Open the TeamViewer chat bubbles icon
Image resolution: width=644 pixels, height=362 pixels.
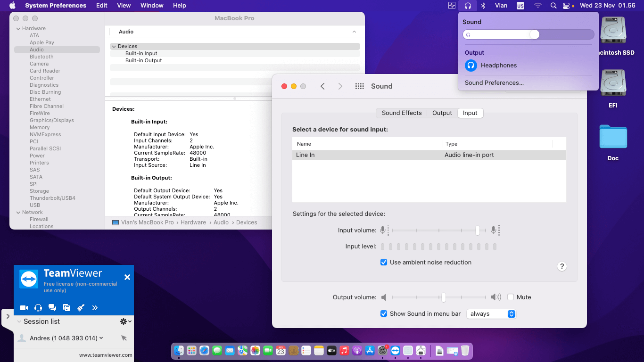tap(52, 308)
